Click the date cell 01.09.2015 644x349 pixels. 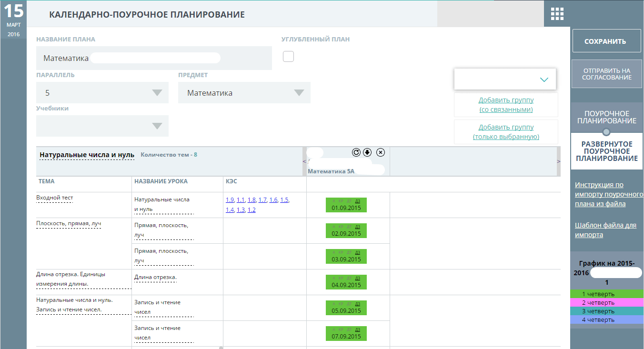(346, 205)
